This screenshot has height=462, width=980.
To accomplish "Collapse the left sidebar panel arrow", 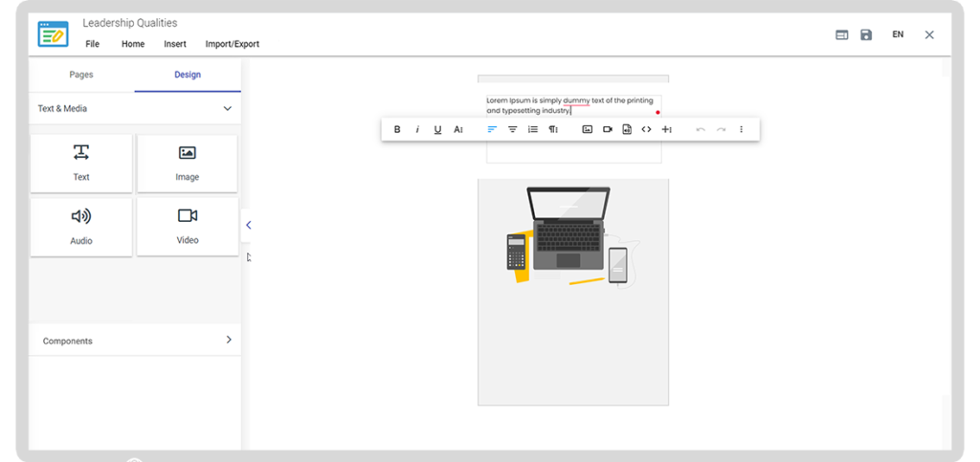I will click(x=248, y=226).
